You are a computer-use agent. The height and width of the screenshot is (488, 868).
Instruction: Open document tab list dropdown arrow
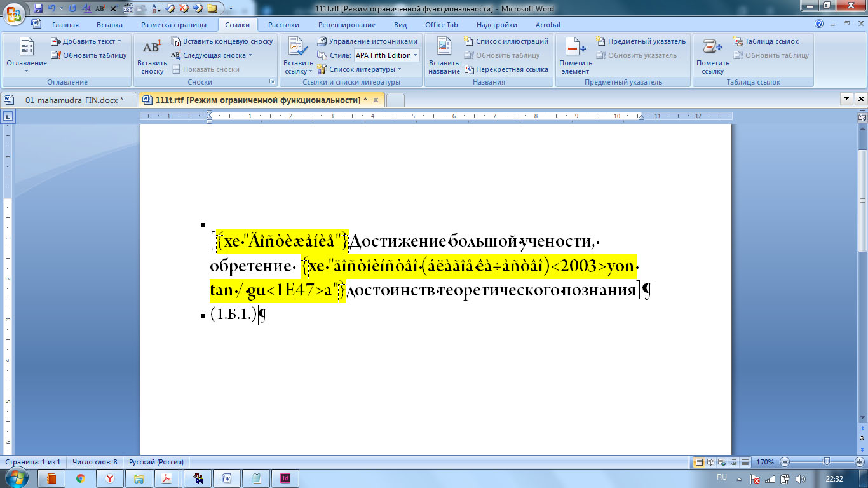846,99
